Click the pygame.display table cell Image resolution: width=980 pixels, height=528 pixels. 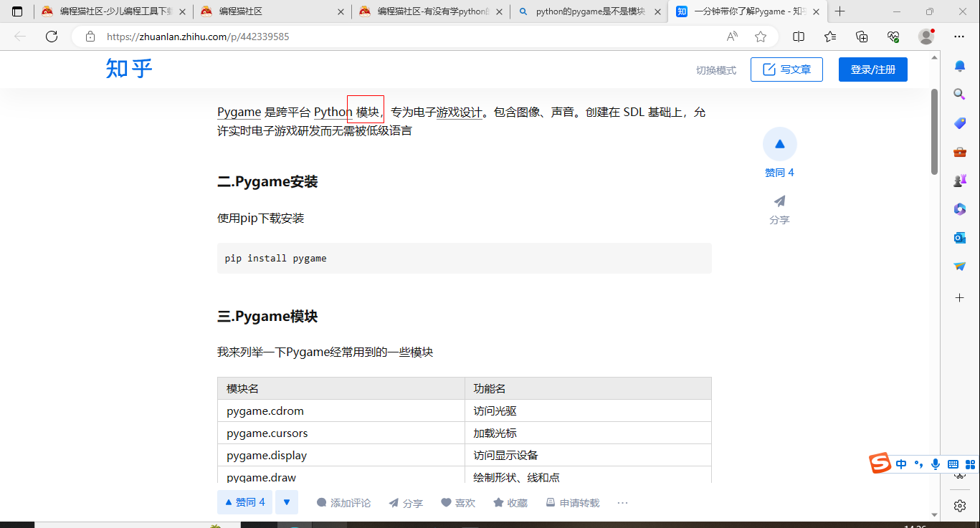[x=341, y=456]
